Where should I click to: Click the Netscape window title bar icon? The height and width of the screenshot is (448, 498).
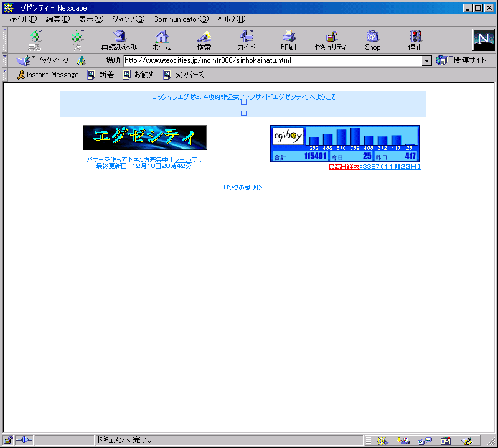coord(8,8)
